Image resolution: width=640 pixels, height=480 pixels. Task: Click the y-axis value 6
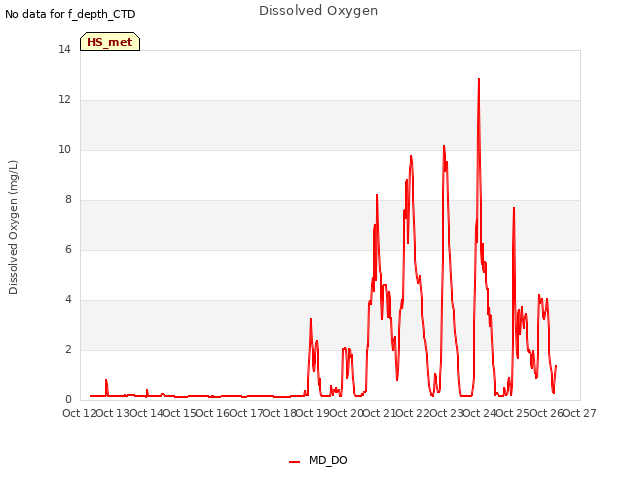pyautogui.click(x=68, y=249)
